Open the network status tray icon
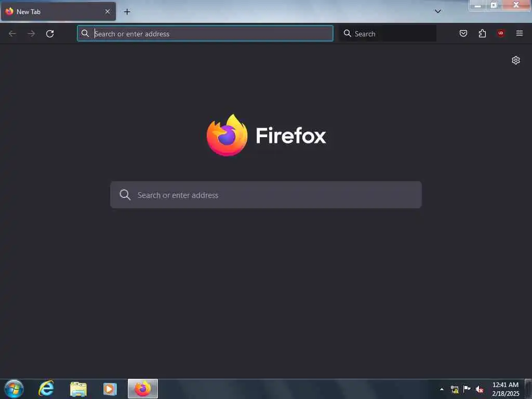 [x=455, y=389]
